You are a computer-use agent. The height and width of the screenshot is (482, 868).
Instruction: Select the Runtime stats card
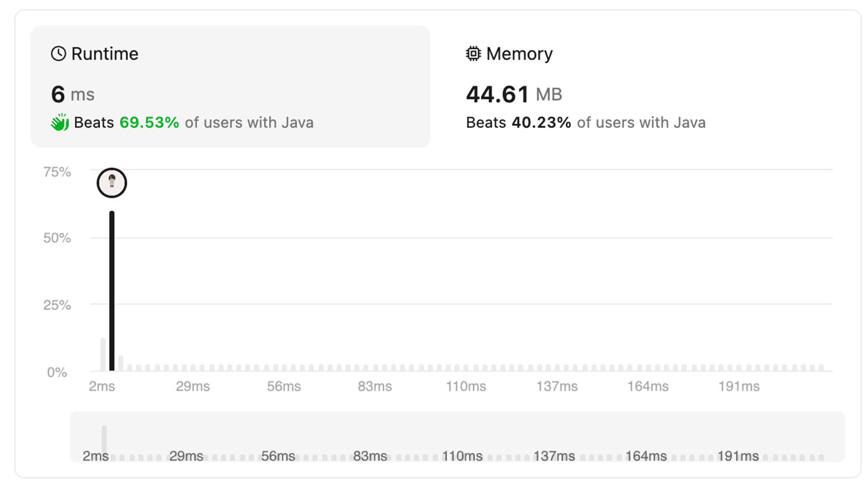point(230,86)
